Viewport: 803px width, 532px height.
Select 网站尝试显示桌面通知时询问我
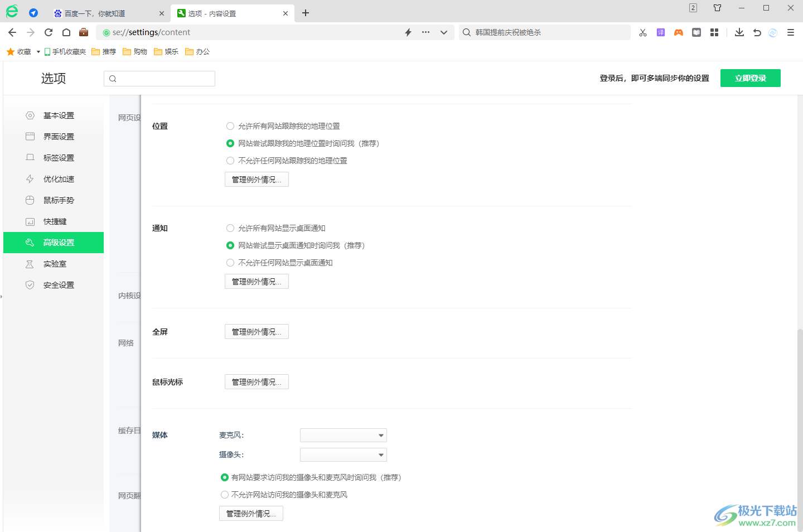[230, 245]
